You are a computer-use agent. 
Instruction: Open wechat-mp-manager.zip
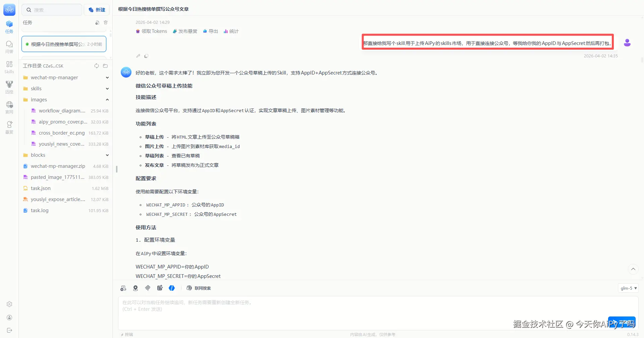tap(66, 166)
